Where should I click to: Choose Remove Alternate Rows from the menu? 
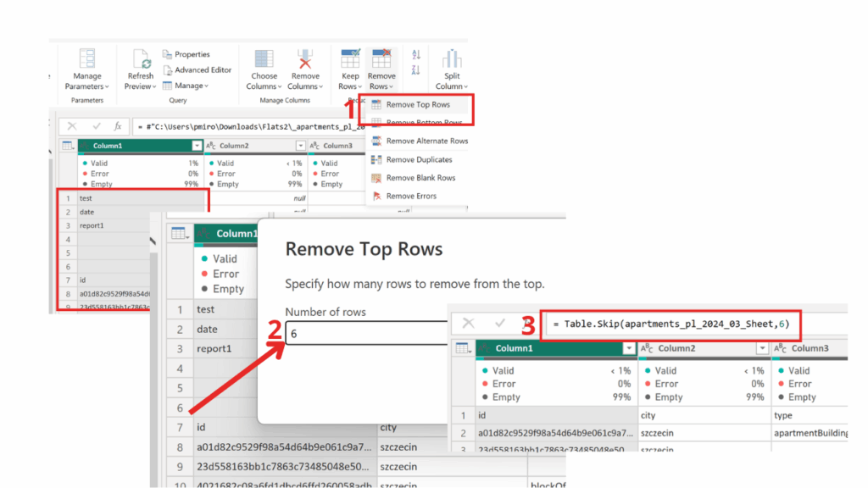426,141
